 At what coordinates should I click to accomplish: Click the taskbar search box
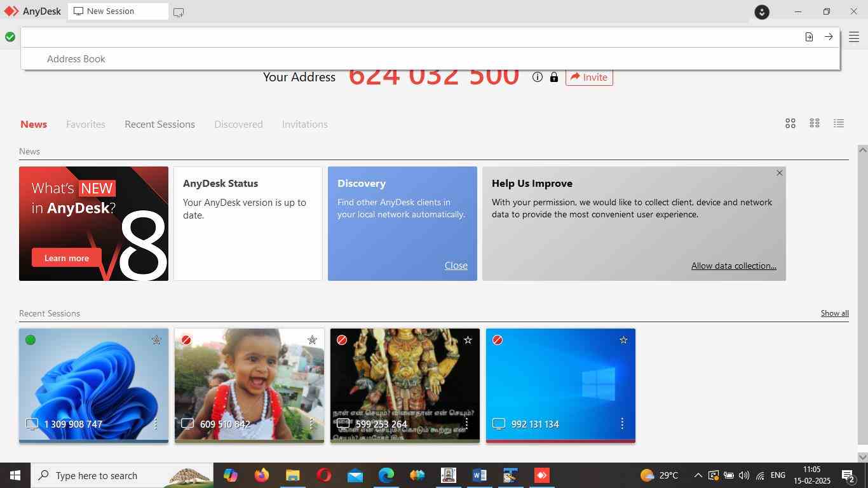point(122,475)
